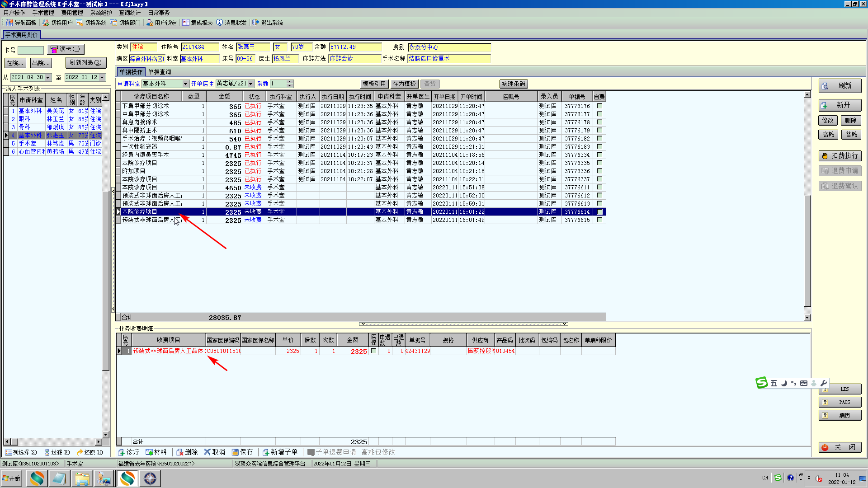Open Sogou browser from the taskbar
The height and width of the screenshot is (488, 868).
[37, 478]
